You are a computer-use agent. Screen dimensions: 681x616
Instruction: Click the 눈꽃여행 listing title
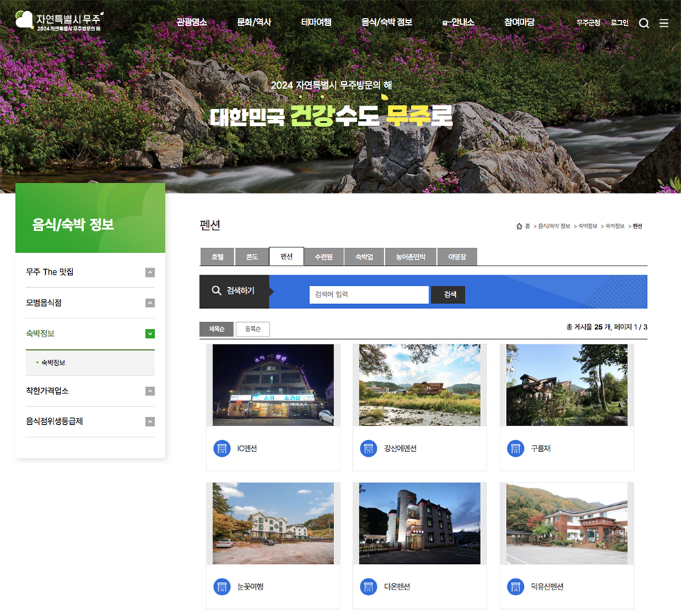[x=250, y=587]
